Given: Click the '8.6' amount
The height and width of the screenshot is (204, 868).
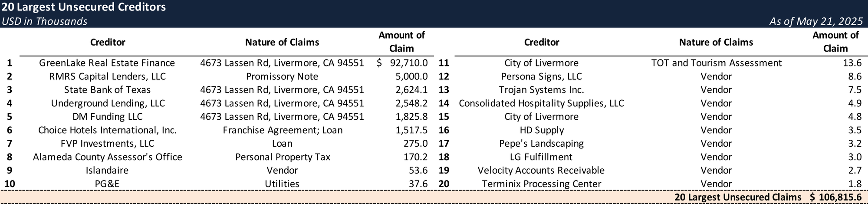Looking at the screenshot, I should [x=855, y=76].
